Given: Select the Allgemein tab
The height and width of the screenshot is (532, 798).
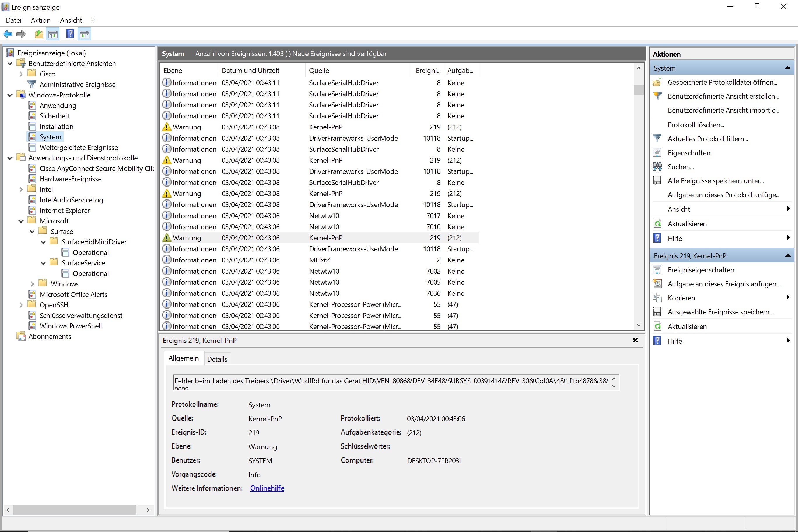Looking at the screenshot, I should click(x=183, y=358).
